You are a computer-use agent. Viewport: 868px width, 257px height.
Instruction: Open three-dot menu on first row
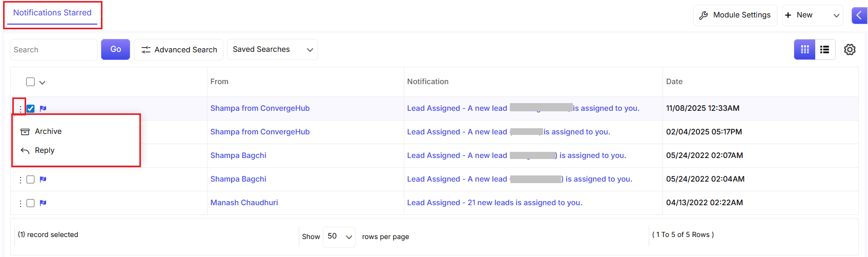click(x=20, y=109)
